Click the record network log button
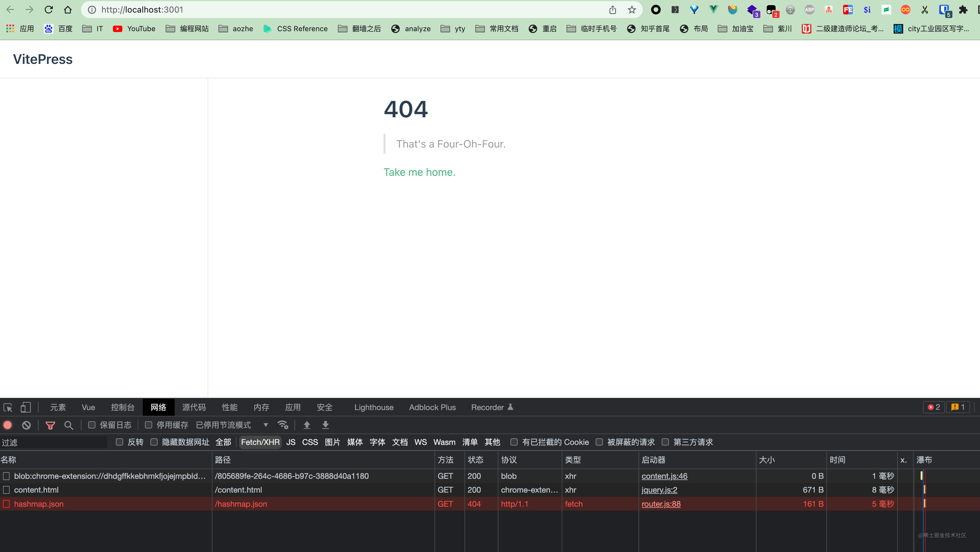980x552 pixels. click(8, 425)
